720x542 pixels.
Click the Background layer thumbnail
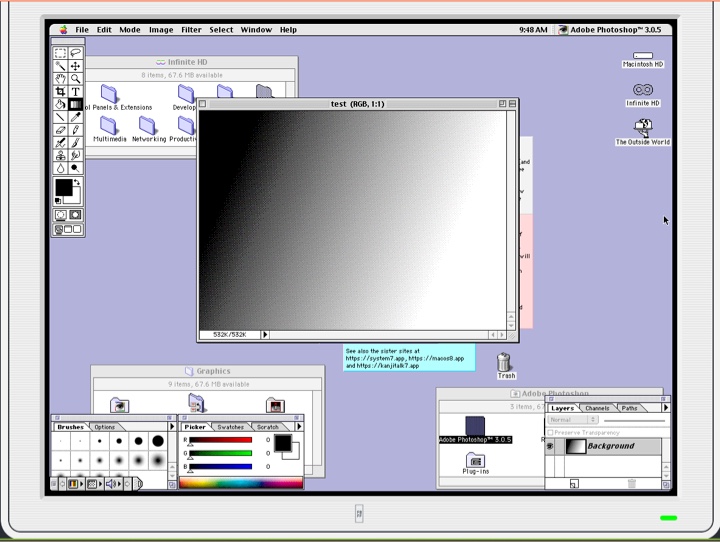click(576, 446)
